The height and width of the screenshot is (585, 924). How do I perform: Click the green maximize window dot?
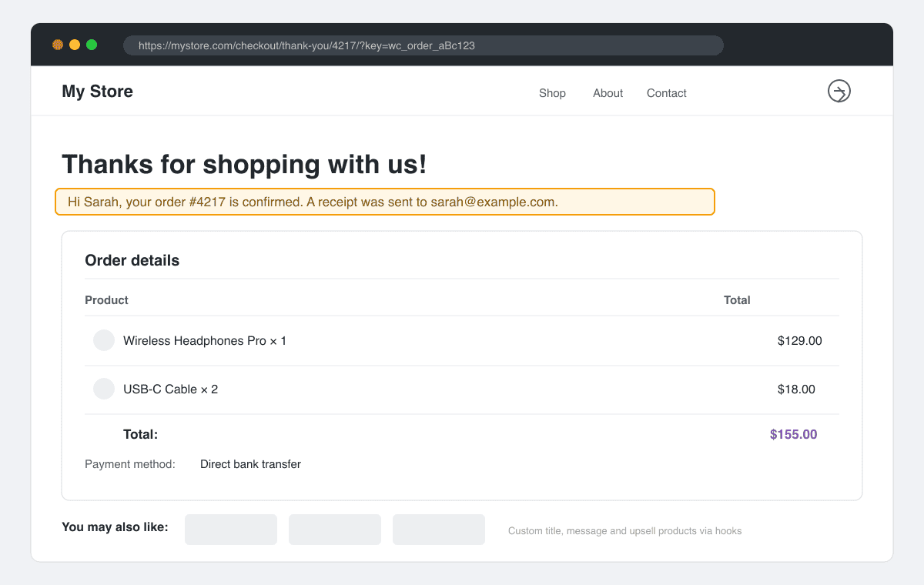coord(92,45)
